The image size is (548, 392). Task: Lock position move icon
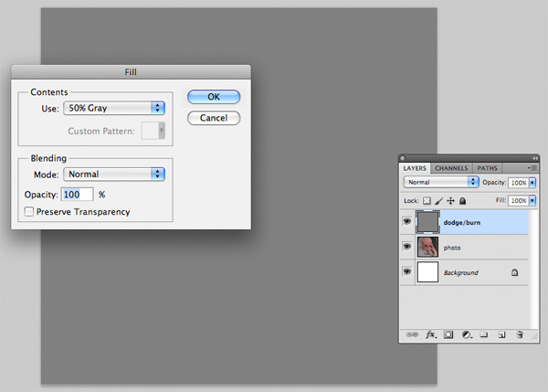(451, 201)
